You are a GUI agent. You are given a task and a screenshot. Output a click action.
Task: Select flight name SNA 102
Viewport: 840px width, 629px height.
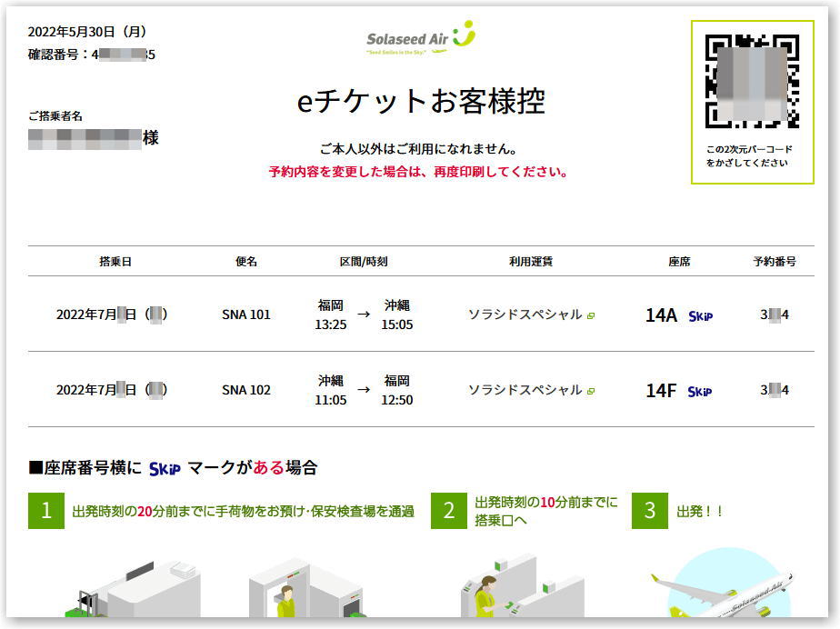[x=246, y=390]
